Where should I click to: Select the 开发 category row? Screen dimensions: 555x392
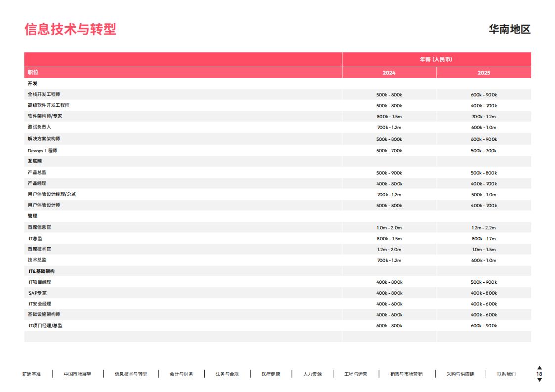[277, 84]
